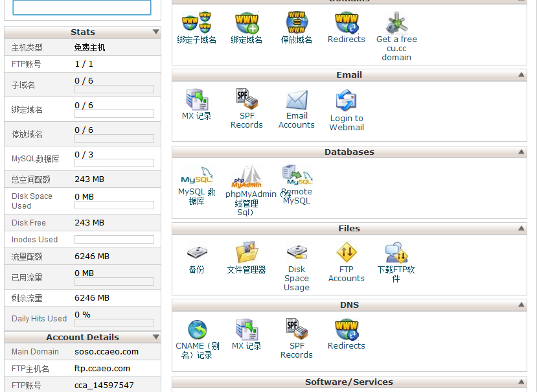Collapse the DNS section arrow
This screenshot has width=537, height=392.
pos(521,305)
